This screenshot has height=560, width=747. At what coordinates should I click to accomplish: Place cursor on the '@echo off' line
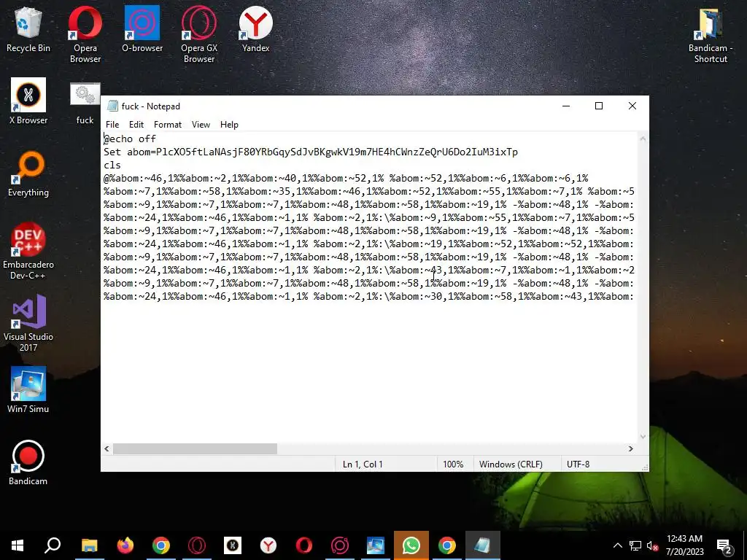point(130,139)
